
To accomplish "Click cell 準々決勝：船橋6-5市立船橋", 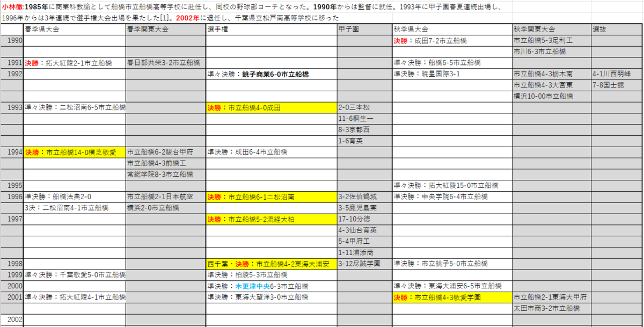I will (452, 63).
